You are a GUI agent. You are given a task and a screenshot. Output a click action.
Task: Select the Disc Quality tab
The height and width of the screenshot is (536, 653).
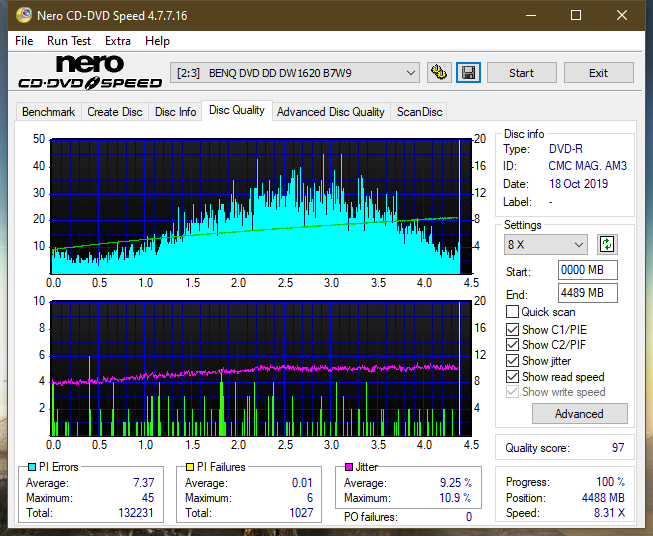(x=237, y=110)
